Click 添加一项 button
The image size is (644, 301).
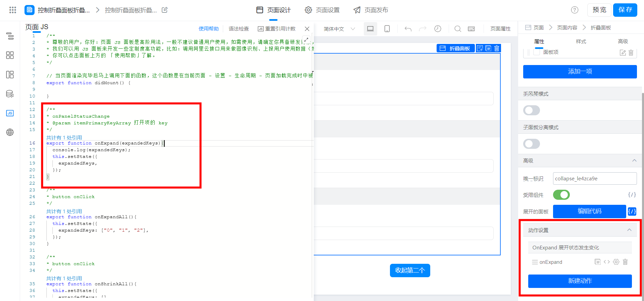[x=580, y=71]
